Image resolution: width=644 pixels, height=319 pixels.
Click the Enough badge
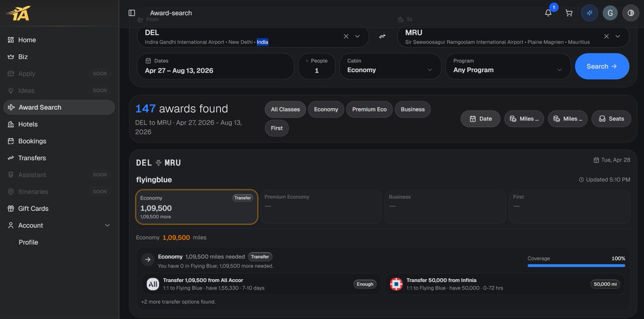tap(365, 284)
